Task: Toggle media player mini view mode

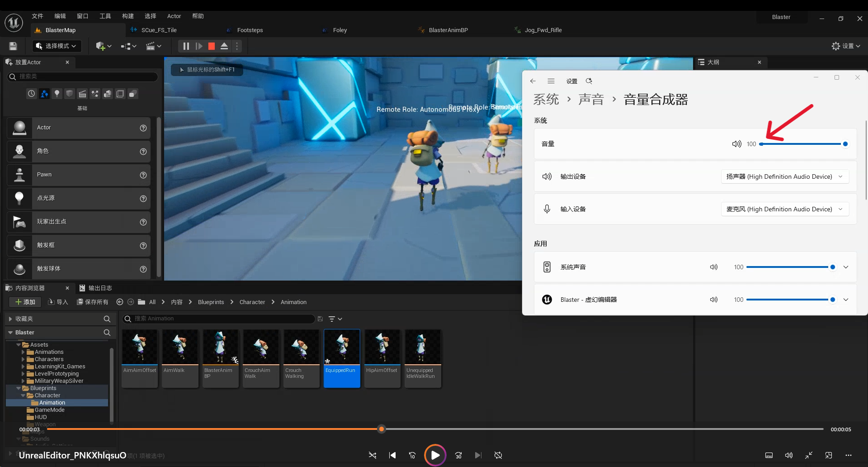Action: tap(829, 455)
